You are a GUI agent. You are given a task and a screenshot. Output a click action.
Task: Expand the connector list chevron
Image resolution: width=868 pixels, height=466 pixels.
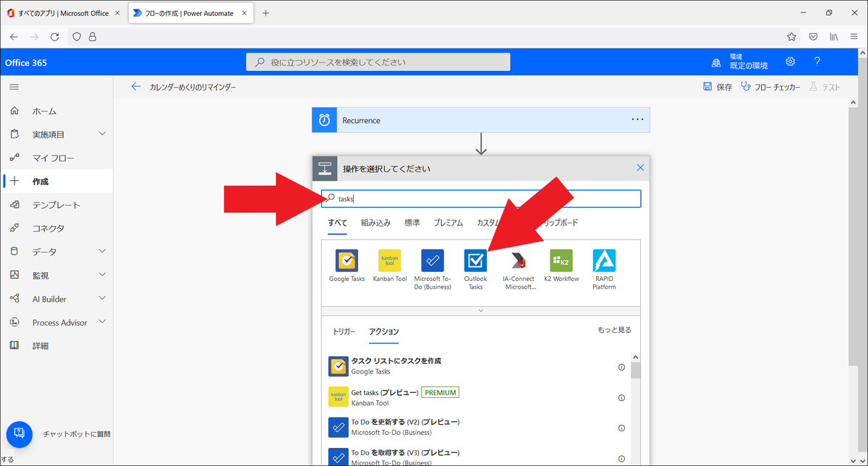[481, 310]
